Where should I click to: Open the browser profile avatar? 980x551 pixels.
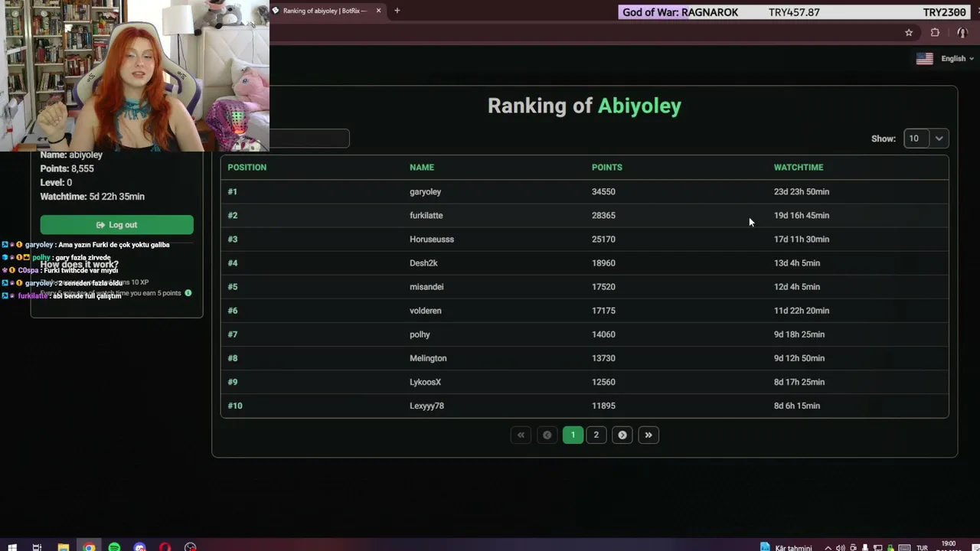[x=962, y=33]
